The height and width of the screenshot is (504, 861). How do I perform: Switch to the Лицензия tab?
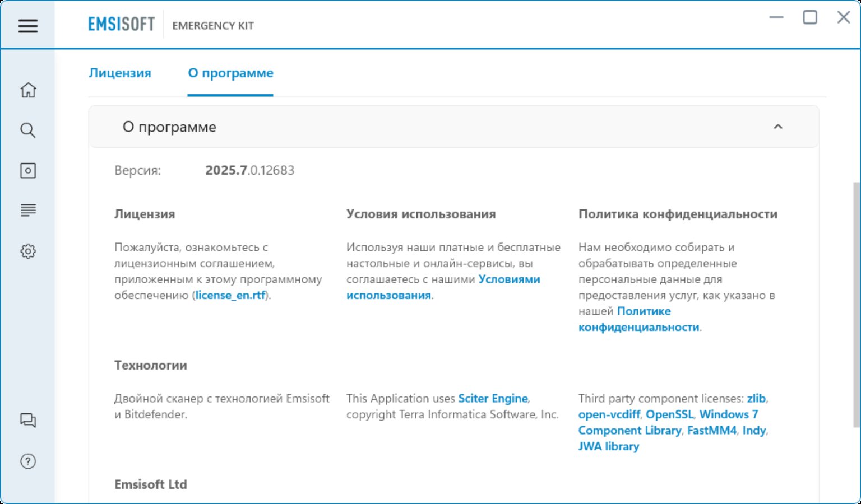click(x=120, y=73)
